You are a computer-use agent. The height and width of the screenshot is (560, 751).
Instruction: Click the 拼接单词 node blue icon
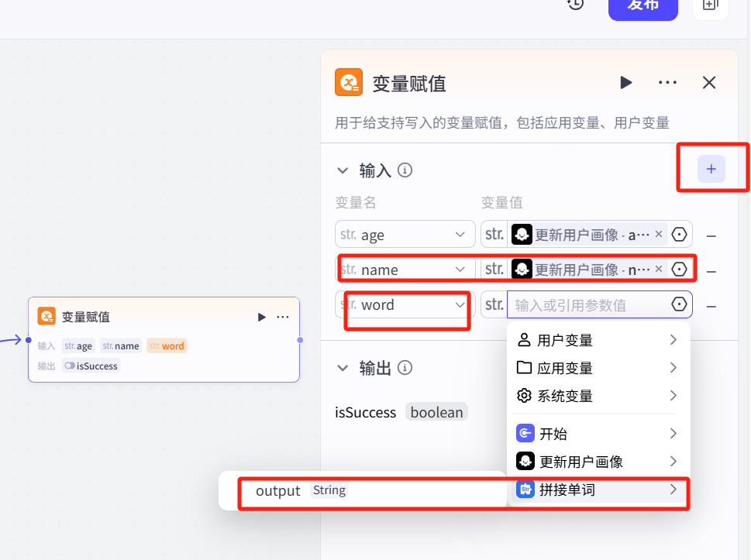tap(525, 490)
